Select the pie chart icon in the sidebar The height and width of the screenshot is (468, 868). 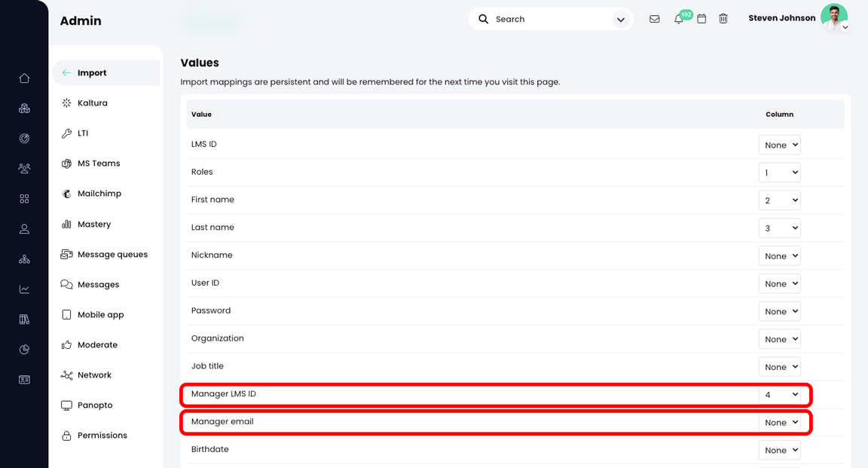24,349
